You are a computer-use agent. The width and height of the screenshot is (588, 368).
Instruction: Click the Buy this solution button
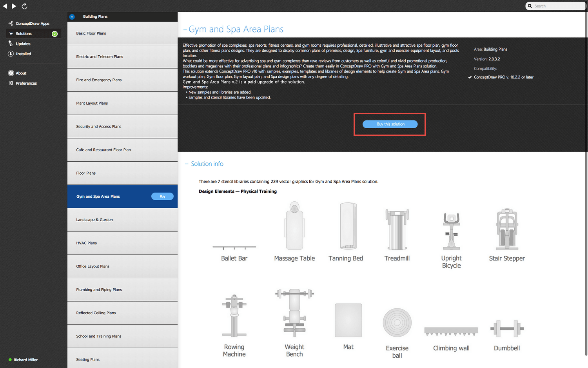(390, 124)
